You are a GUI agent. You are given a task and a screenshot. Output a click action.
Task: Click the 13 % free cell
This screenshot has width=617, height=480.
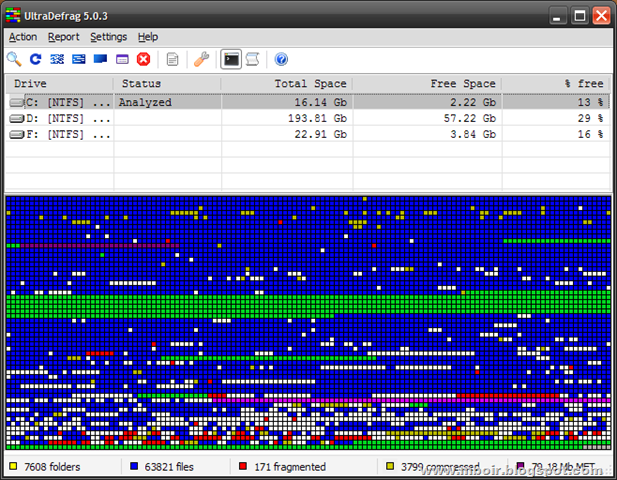coord(556,102)
